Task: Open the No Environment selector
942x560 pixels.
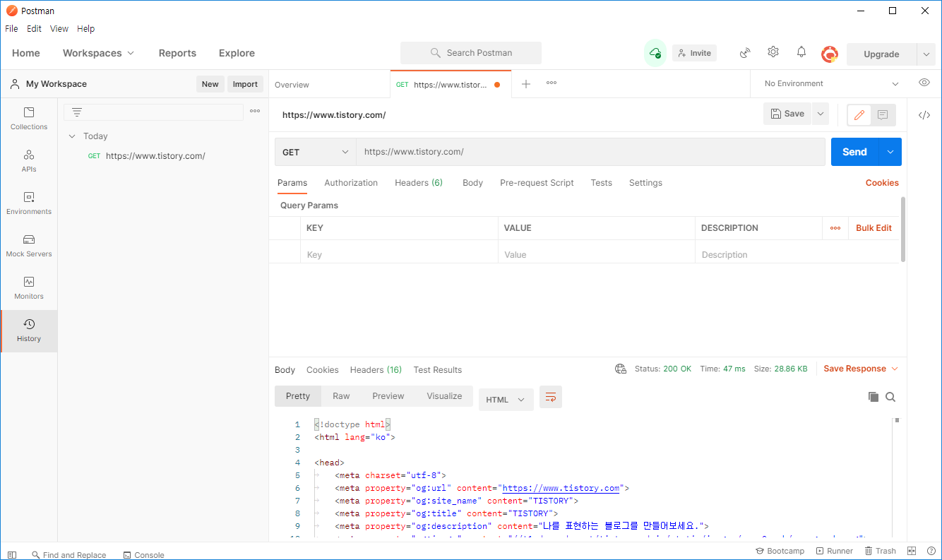Action: point(831,83)
